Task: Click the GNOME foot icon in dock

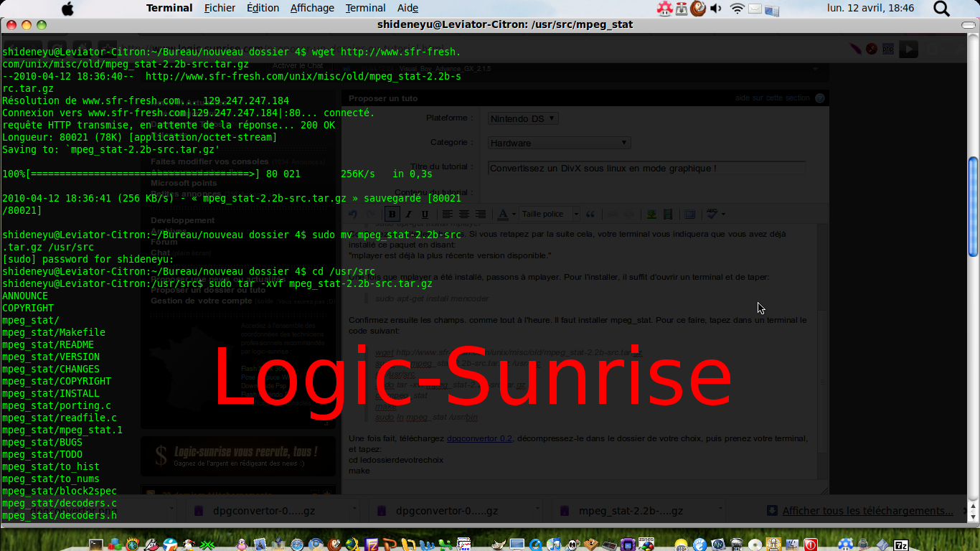Action: [x=699, y=544]
